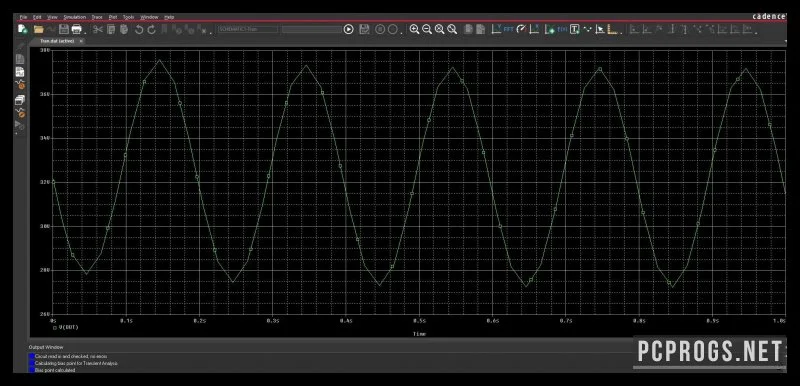Click the orange axis settings icon
This screenshot has width=800, height=386.
612,29
